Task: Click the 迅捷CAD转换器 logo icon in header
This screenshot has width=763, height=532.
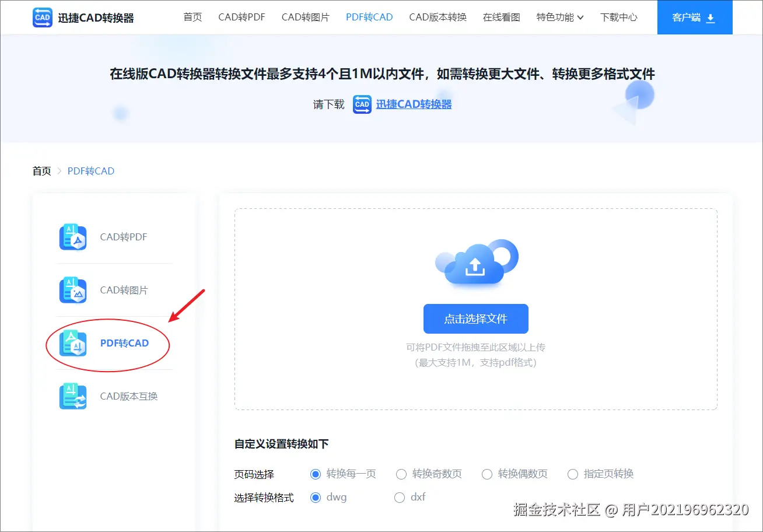Action: 43,17
